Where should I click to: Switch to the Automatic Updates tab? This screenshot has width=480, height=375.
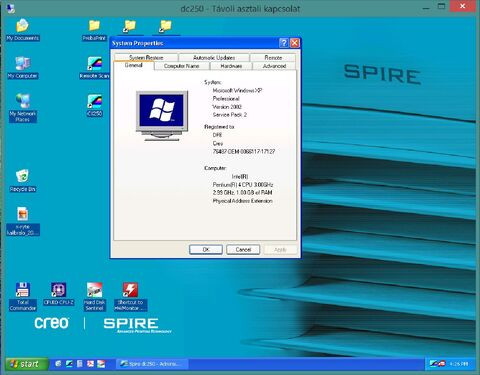point(214,57)
